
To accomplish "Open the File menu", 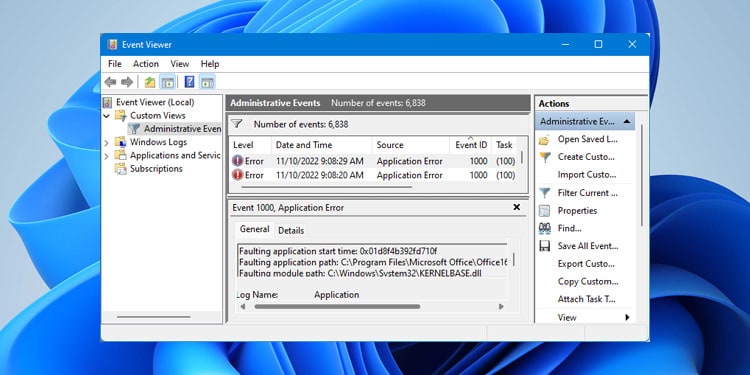I will pyautogui.click(x=115, y=64).
